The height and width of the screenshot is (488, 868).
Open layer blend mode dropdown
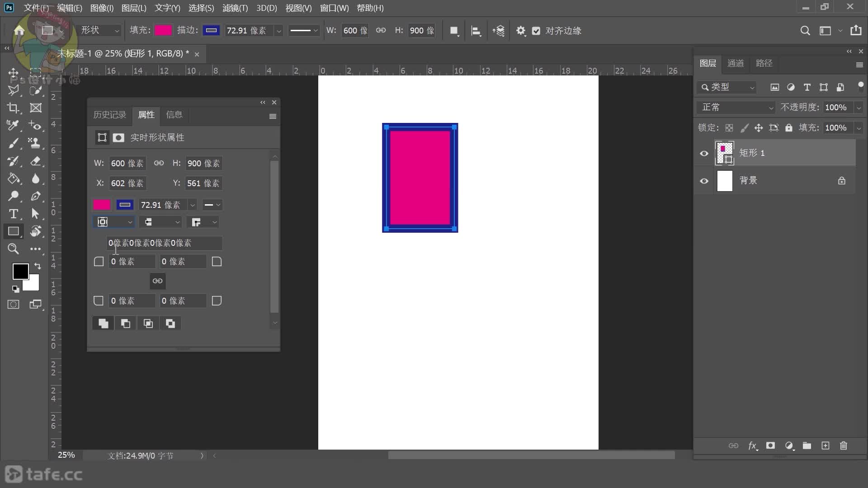click(x=736, y=108)
